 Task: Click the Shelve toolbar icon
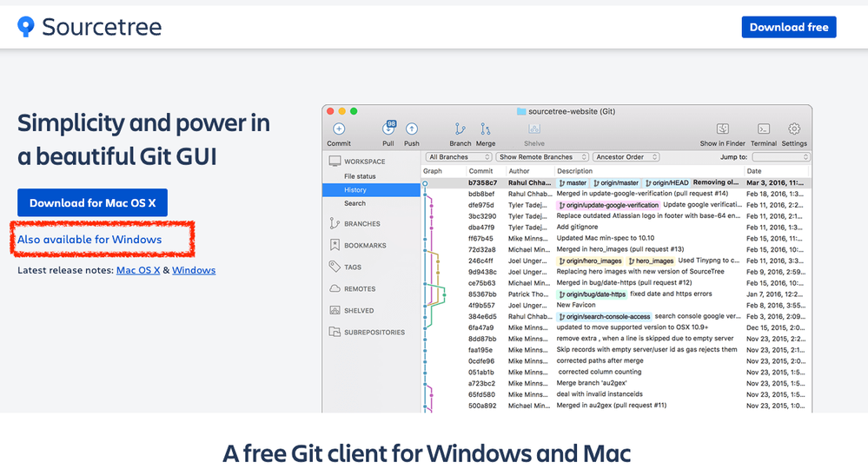point(534,129)
